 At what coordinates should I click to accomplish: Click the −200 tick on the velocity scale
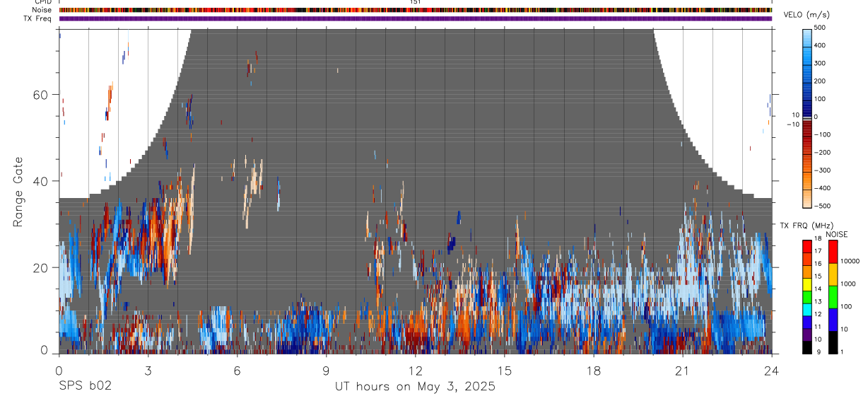click(821, 153)
